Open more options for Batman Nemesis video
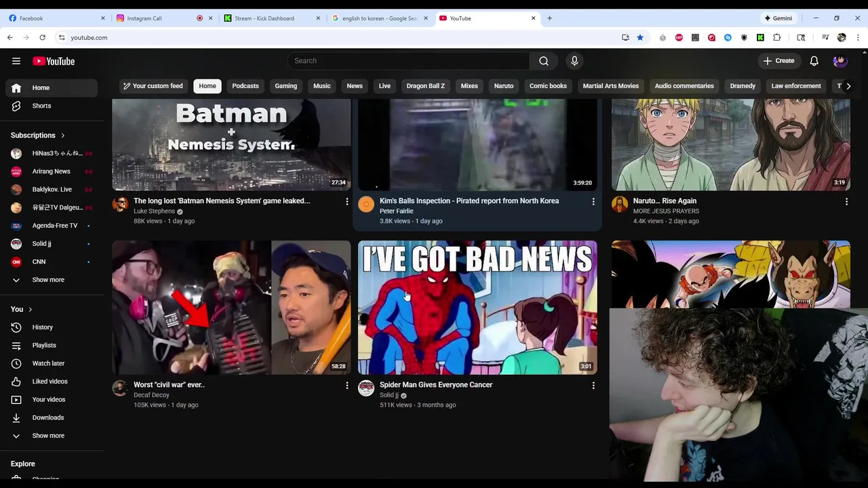Viewport: 868px width, 488px height. pyautogui.click(x=347, y=201)
